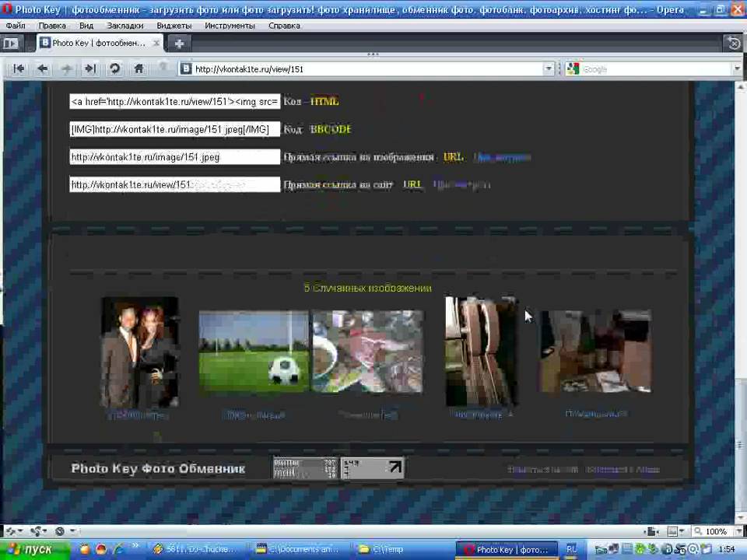The height and width of the screenshot is (560, 747).
Task: Go to the home page
Action: [139, 69]
